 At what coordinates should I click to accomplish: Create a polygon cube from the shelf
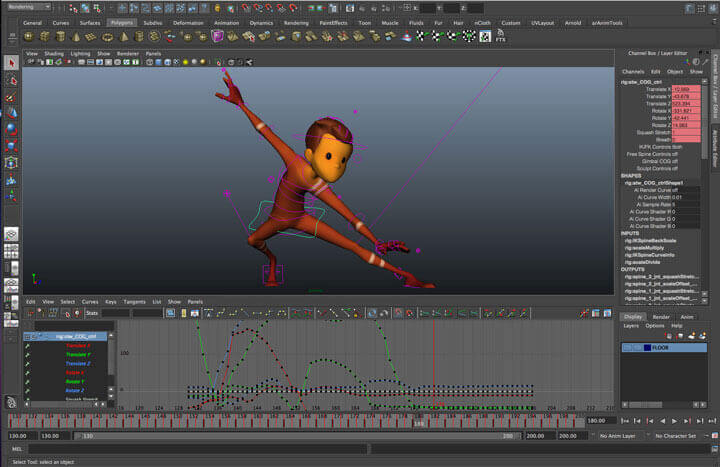45,36
